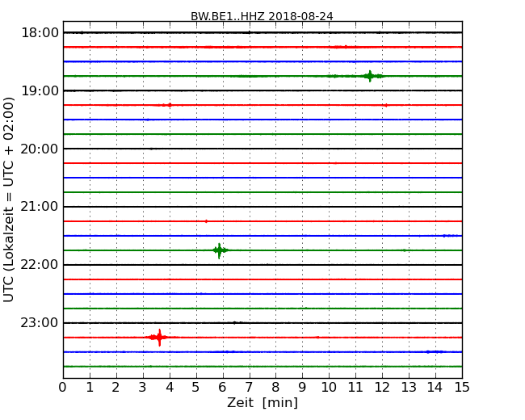
Task: Click x-axis tick label 1
Action: coord(90,388)
